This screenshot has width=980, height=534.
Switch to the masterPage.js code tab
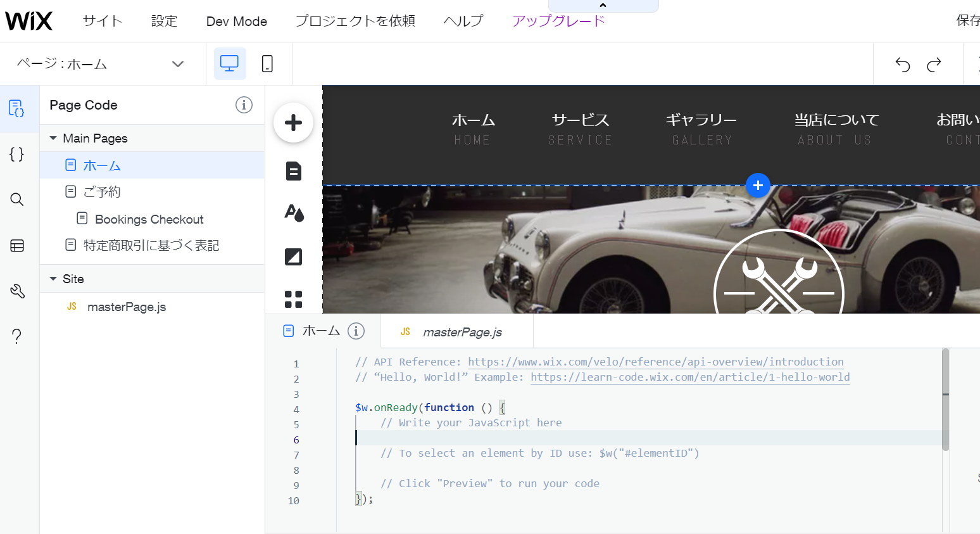click(x=457, y=332)
